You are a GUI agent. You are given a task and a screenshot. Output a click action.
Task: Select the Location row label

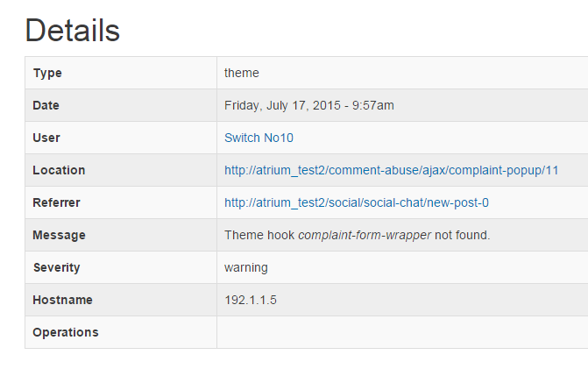tap(59, 170)
